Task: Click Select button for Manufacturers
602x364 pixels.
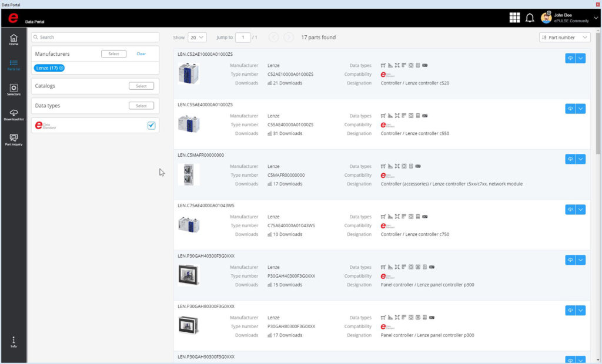Action: (113, 54)
